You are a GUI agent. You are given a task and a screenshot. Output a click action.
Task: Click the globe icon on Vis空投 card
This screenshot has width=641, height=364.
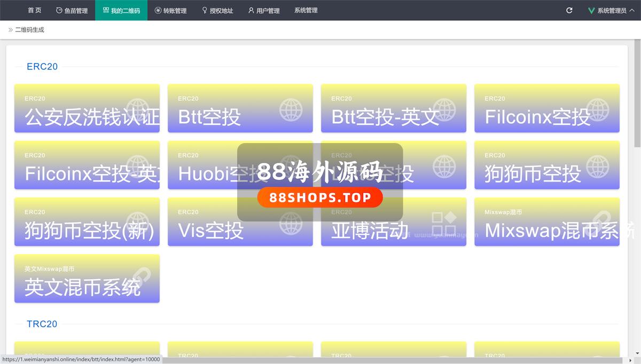coord(291,223)
